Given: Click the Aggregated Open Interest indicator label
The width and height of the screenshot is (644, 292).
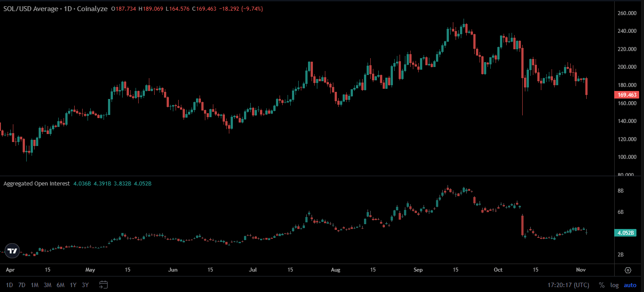Looking at the screenshot, I should tap(36, 183).
